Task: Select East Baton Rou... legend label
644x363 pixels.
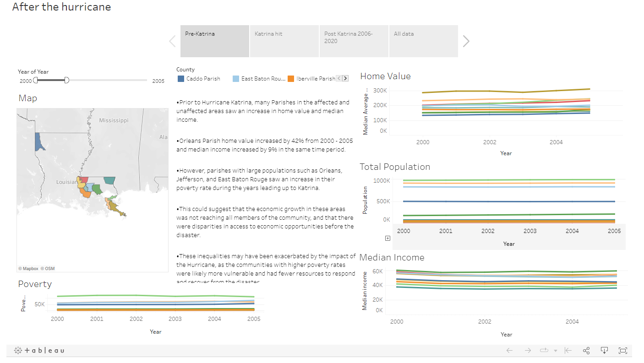Action: 263,79
